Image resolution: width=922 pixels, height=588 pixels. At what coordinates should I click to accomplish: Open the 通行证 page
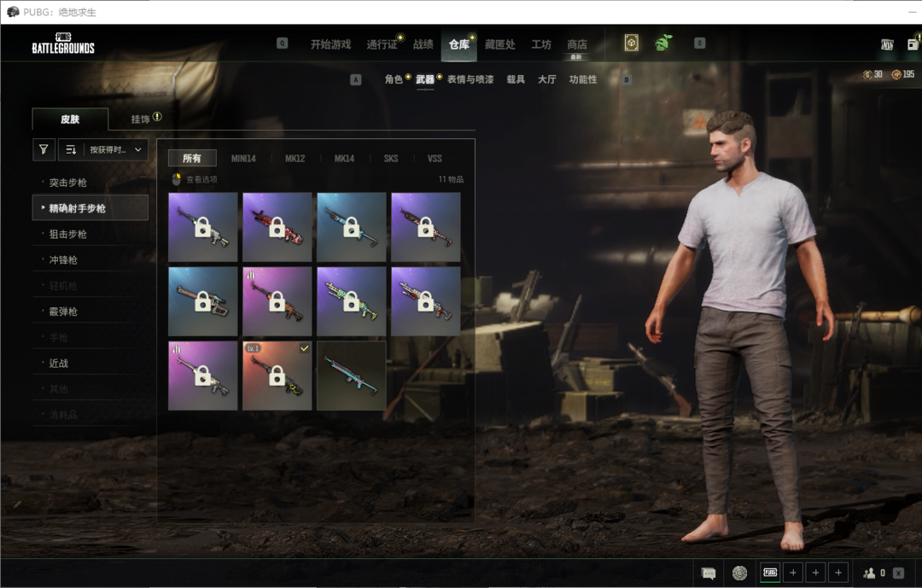[382, 44]
